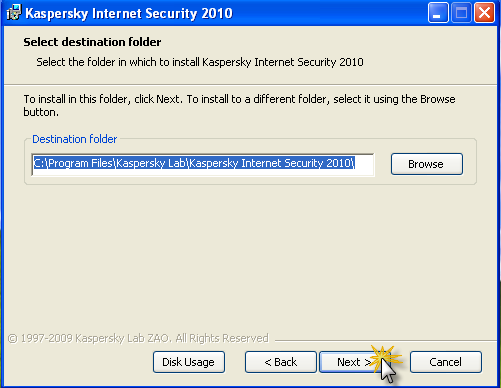This screenshot has height=388, width=501.
Task: Place cursor in empty space after the path
Action: click(x=364, y=164)
